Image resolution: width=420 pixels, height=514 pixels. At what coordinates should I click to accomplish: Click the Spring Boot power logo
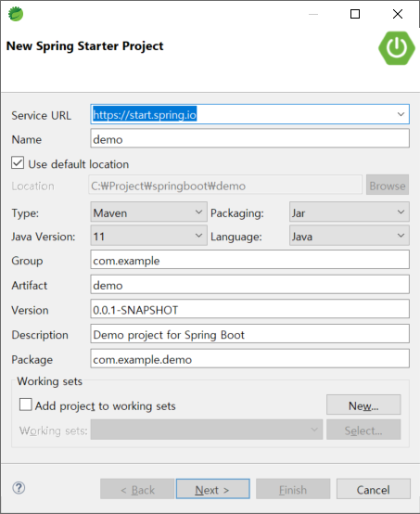pos(397,48)
